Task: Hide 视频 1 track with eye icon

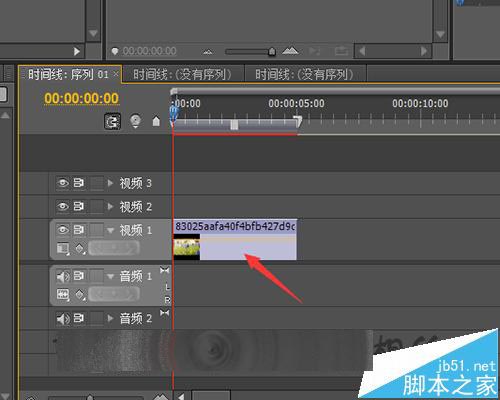Action: [x=63, y=230]
